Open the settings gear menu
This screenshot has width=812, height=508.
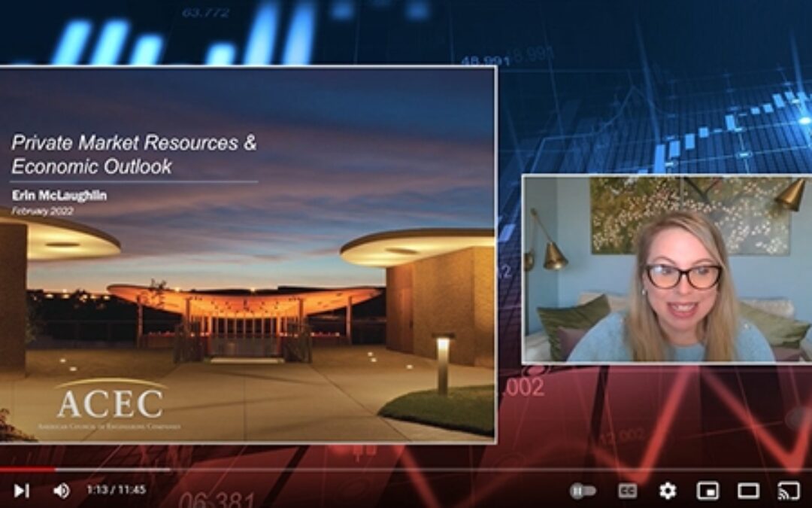668,491
